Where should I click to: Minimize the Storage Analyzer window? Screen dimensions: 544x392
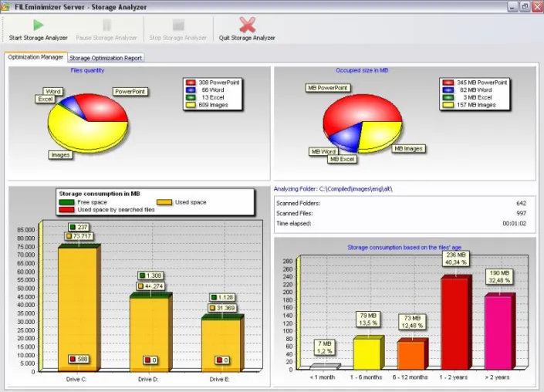[x=512, y=7]
